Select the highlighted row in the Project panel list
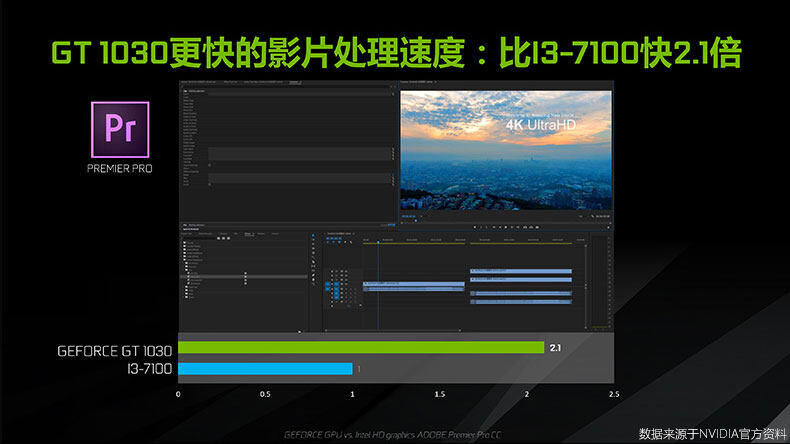The width and height of the screenshot is (790, 444). (244, 277)
